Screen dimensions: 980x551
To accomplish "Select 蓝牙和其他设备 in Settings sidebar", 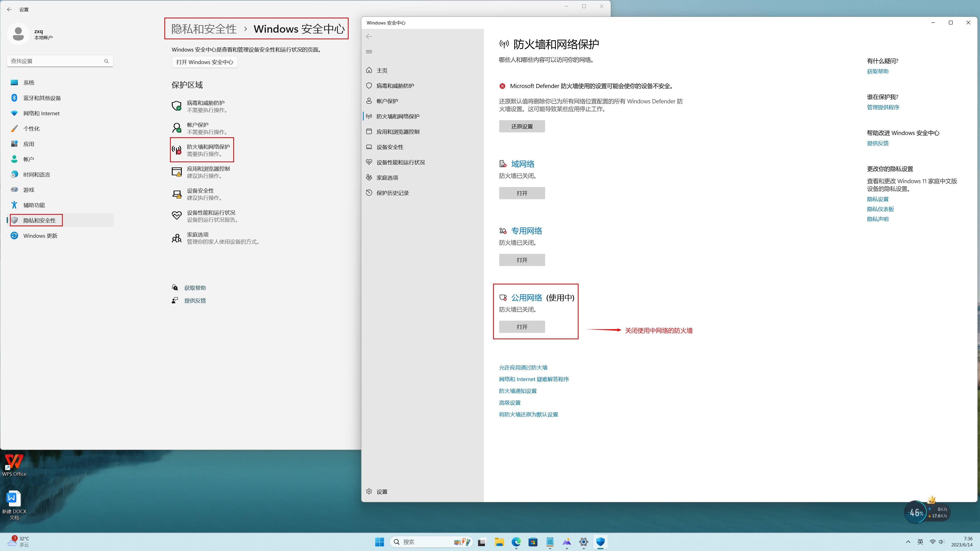I will pos(42,98).
